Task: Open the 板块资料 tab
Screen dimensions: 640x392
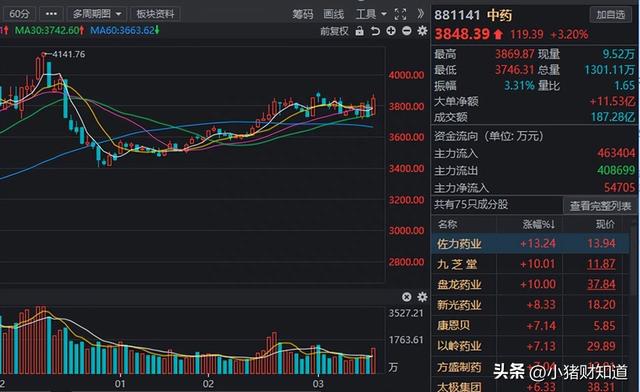Action: (x=155, y=14)
